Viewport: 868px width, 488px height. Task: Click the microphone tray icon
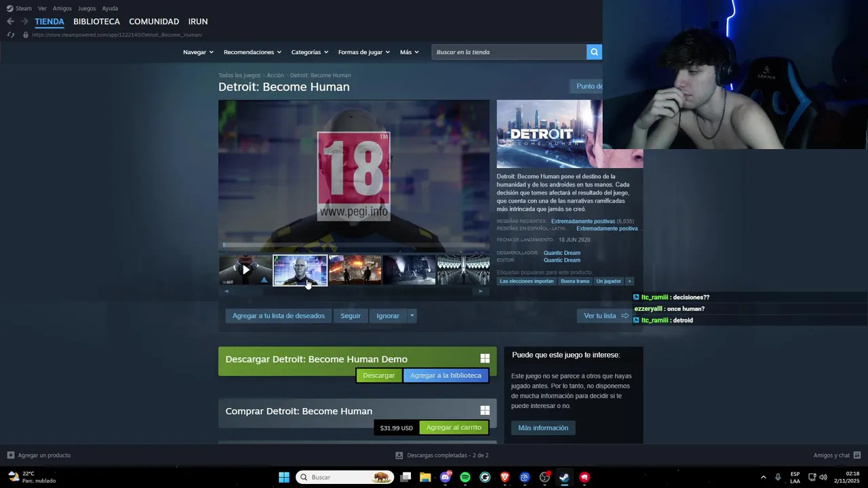pos(778,477)
